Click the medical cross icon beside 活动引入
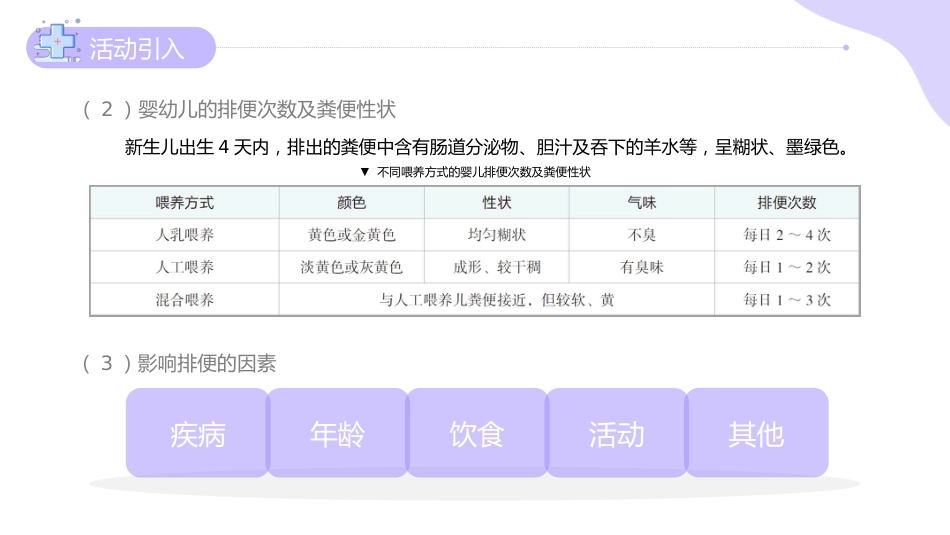This screenshot has height=535, width=950. 56,42
